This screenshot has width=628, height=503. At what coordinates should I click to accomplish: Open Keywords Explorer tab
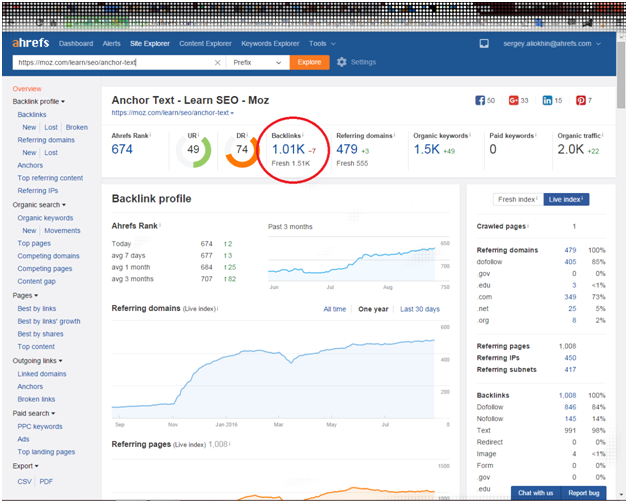[x=270, y=43]
